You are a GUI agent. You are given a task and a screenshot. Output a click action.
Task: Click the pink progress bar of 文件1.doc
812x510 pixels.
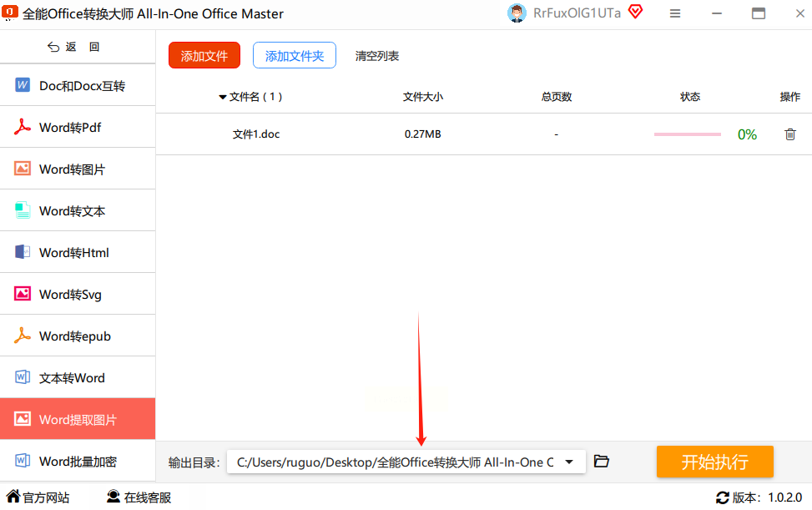tap(687, 134)
